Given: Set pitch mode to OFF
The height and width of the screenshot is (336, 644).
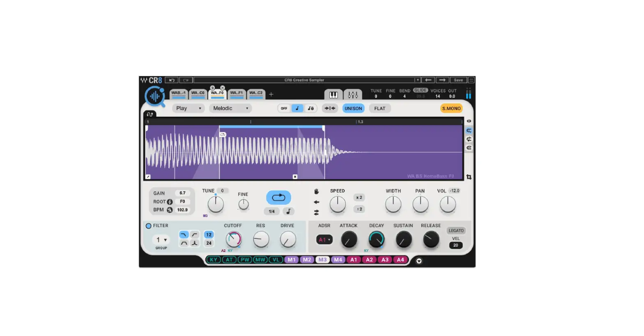Looking at the screenshot, I should pyautogui.click(x=284, y=109).
